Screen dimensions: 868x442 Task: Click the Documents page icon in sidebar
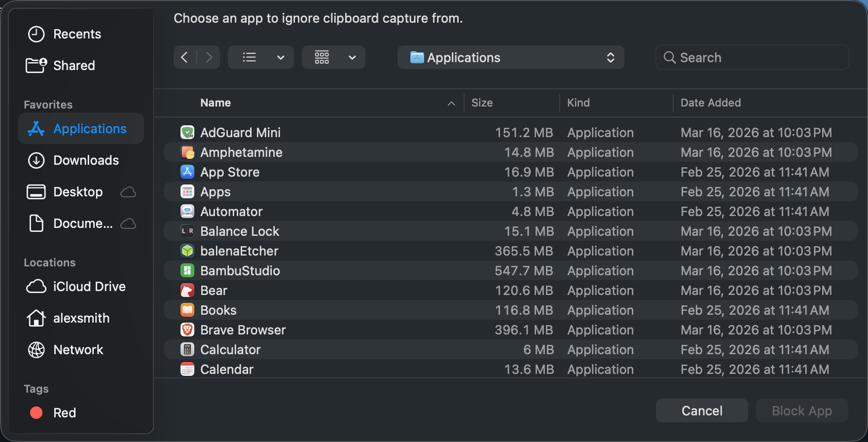[36, 223]
